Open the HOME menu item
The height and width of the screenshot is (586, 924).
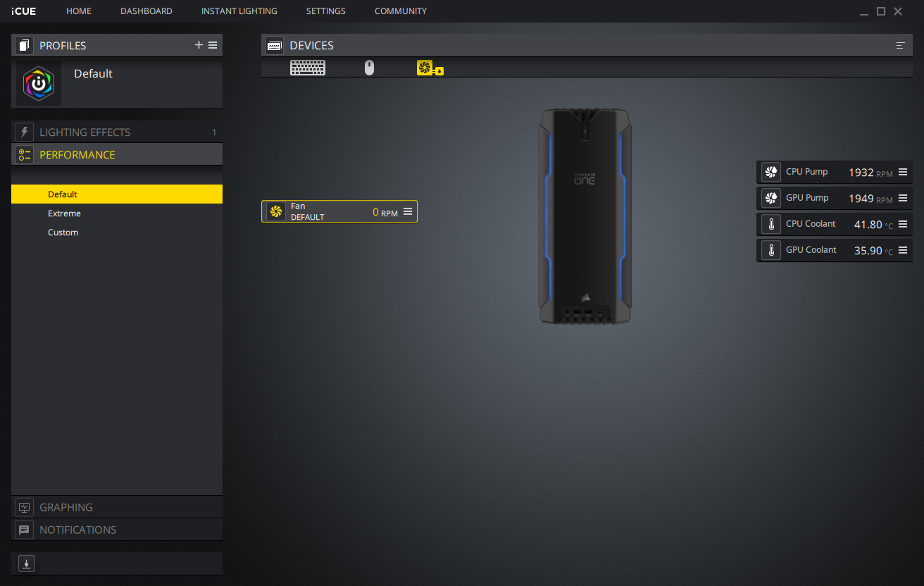point(79,11)
